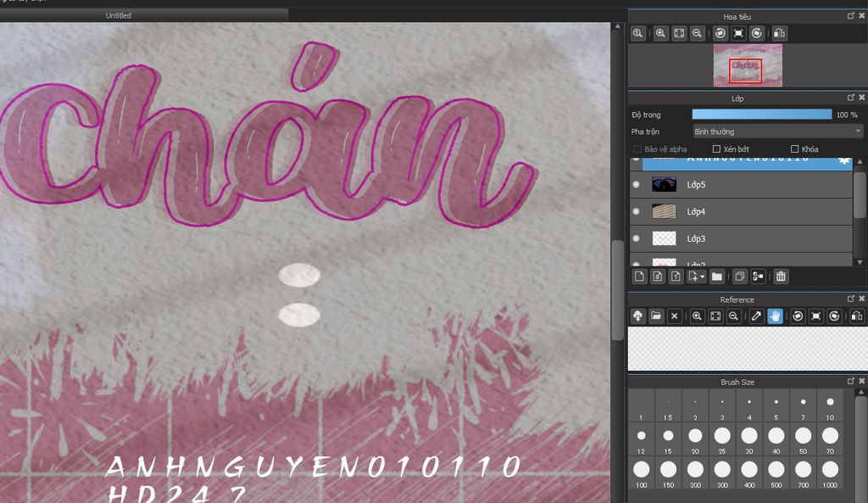Click layer list scroll up arrow
Image resolution: width=868 pixels, height=503 pixels.
pos(860,162)
